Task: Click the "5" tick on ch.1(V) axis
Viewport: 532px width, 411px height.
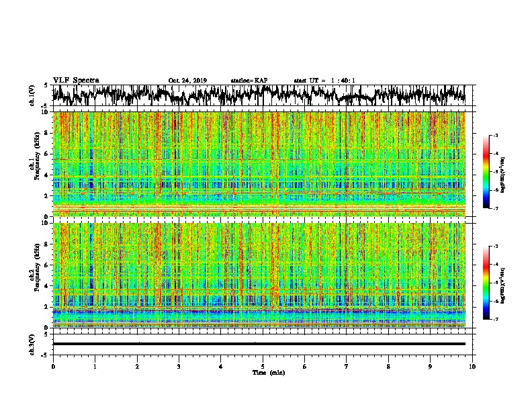Action: [46, 85]
